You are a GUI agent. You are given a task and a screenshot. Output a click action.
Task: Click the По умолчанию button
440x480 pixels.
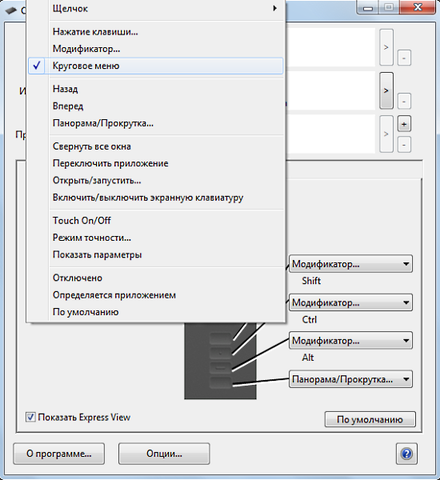point(370,419)
